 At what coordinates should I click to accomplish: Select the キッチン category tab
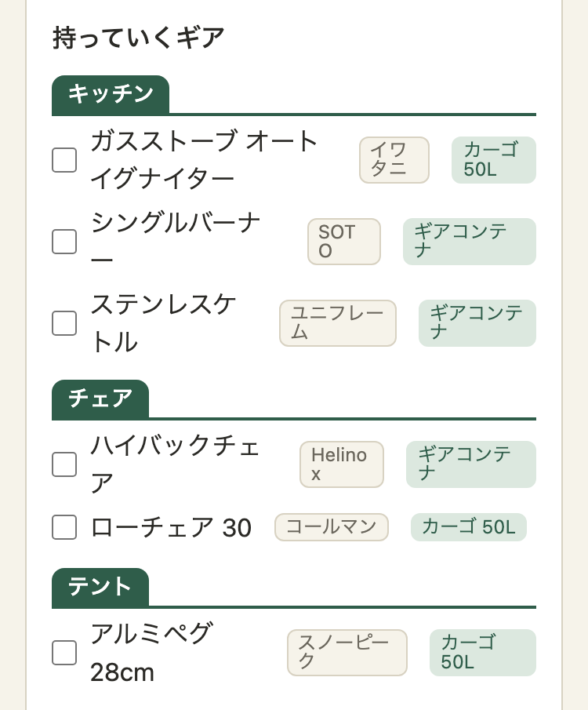(x=111, y=95)
